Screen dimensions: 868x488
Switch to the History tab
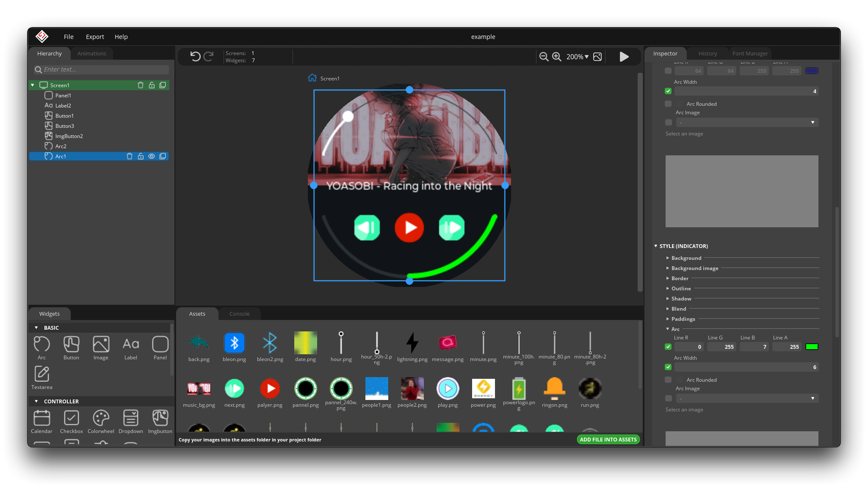[708, 53]
